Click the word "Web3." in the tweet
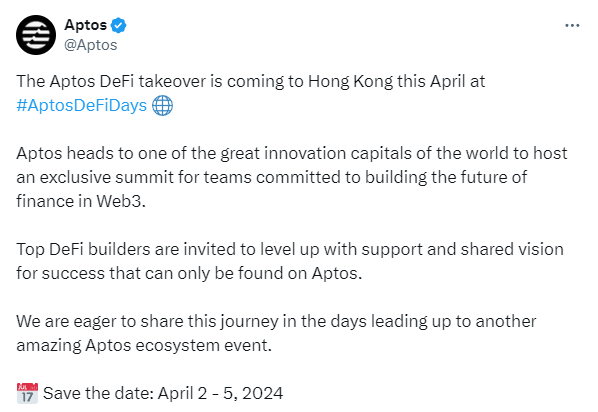598x412 pixels. click(x=121, y=201)
